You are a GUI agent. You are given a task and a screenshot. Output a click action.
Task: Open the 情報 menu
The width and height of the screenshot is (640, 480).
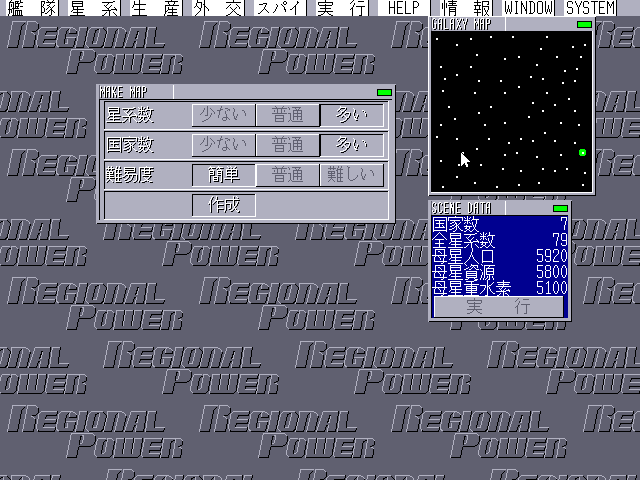click(465, 8)
